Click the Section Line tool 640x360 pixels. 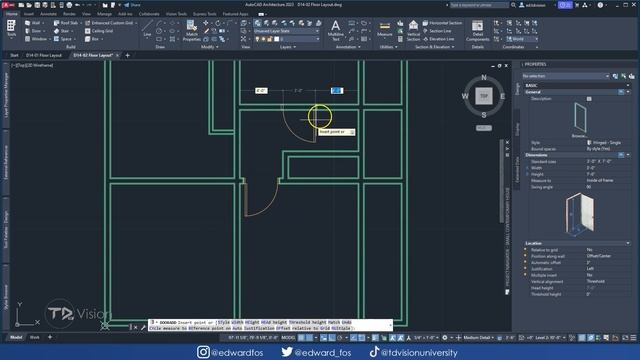(x=436, y=31)
